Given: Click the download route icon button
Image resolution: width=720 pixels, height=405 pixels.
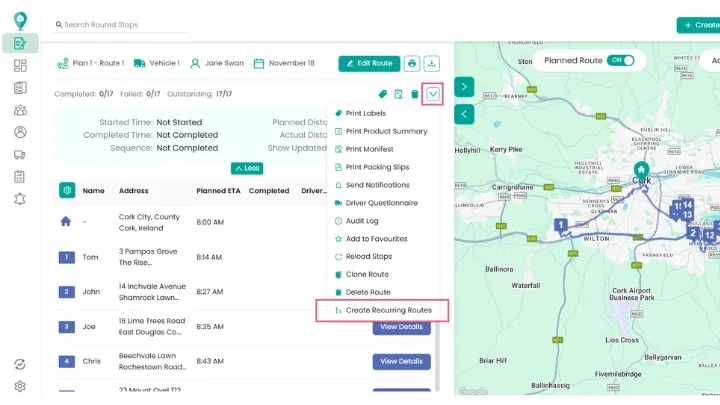Looking at the screenshot, I should click(x=432, y=64).
